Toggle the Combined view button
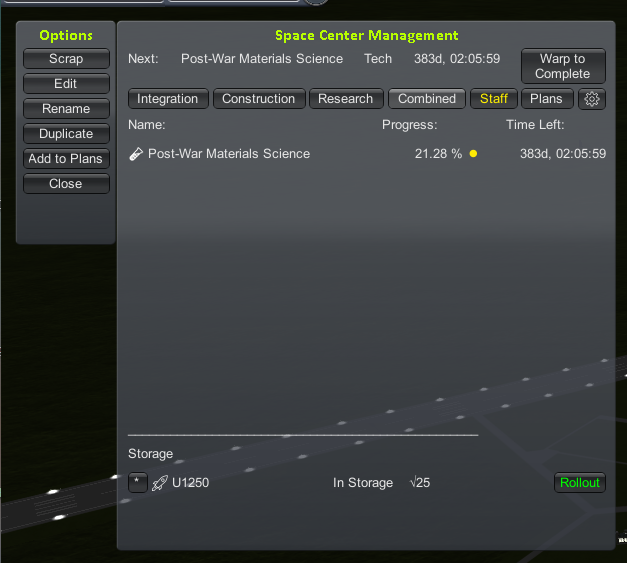 (x=427, y=99)
